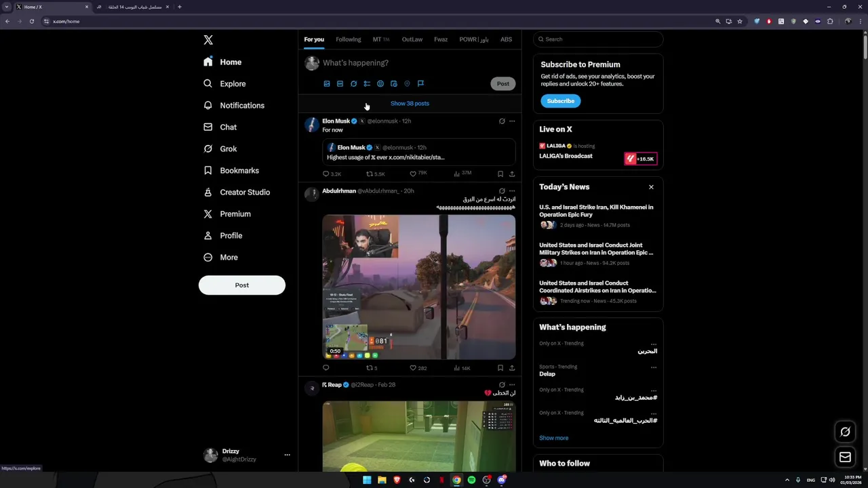Image resolution: width=868 pixels, height=488 pixels.
Task: Open Windows Start menu
Action: click(x=367, y=480)
